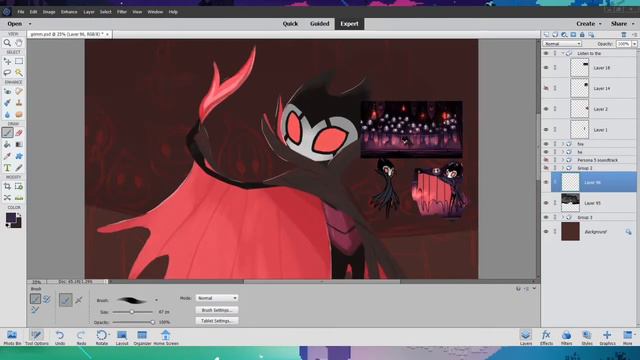Image resolution: width=640 pixels, height=360 pixels.
Task: Open the brush Mode dropdown
Action: pos(217,298)
